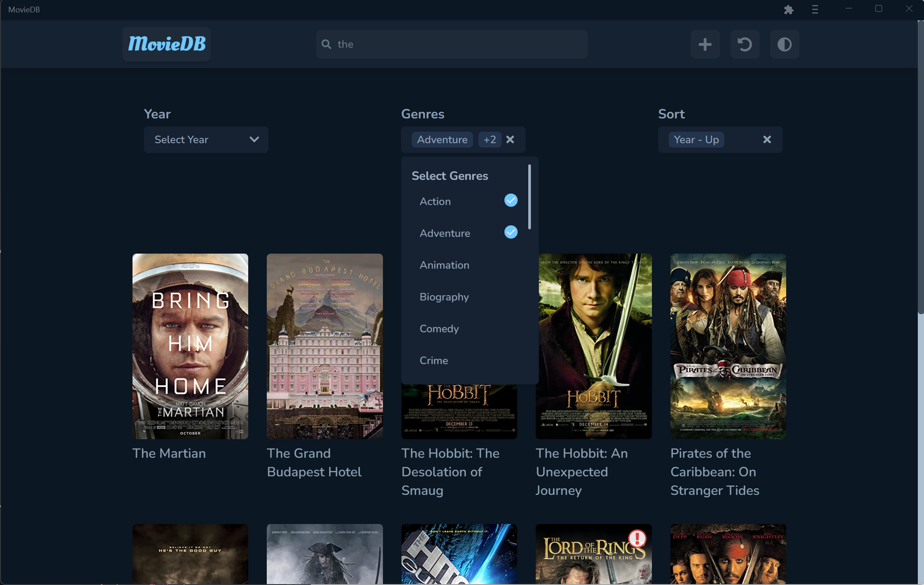Toggle dark/light theme contrast icon
Viewport: 924px width, 585px height.
click(x=784, y=44)
